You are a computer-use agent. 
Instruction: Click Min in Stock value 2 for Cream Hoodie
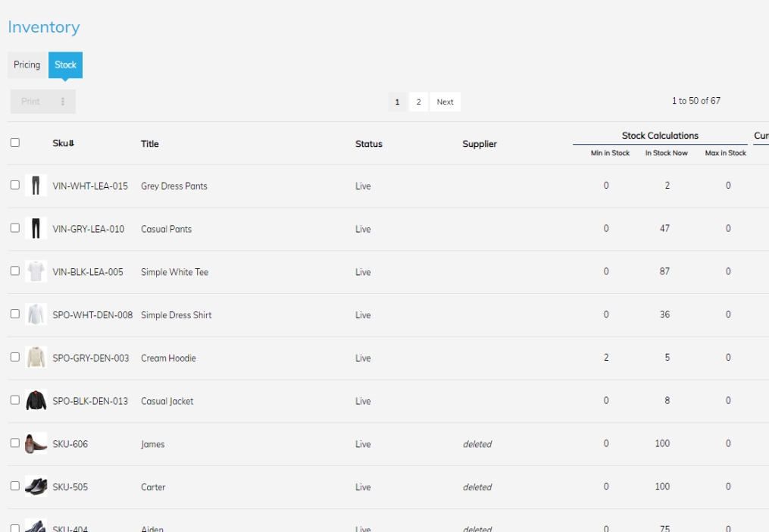pyautogui.click(x=606, y=357)
